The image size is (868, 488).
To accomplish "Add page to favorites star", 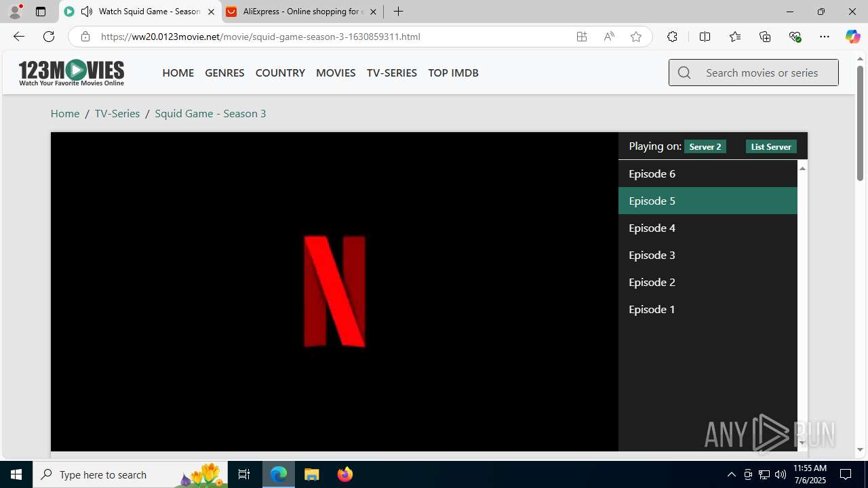I will 636,37.
